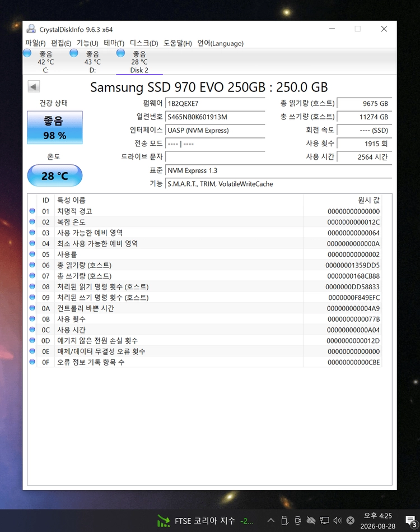Click status dot for attribute 01 치명적 경고
420x532 pixels.
tap(32, 211)
